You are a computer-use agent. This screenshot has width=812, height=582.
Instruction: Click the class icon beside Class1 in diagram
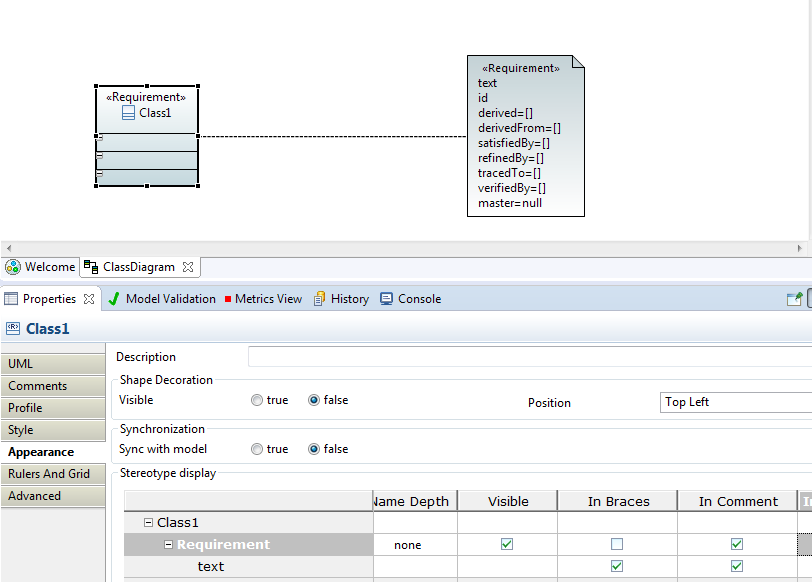(128, 113)
